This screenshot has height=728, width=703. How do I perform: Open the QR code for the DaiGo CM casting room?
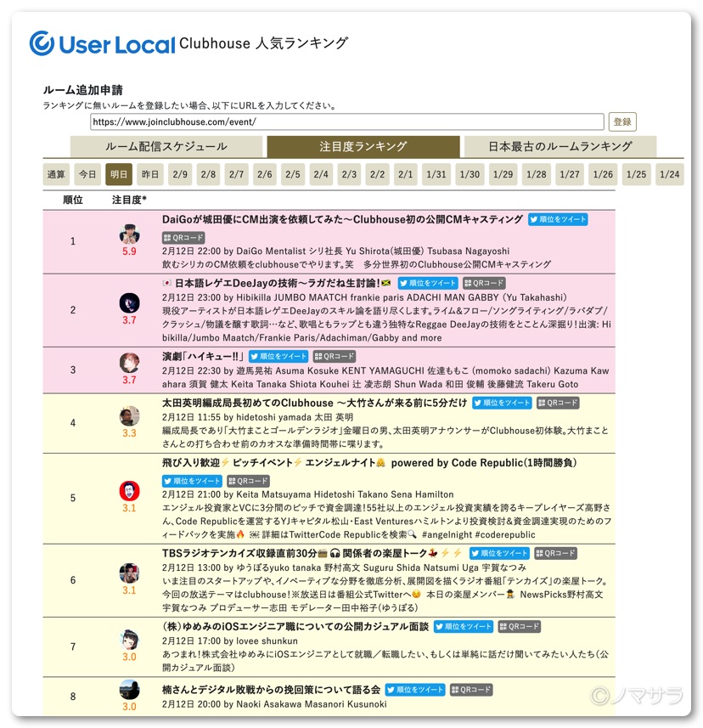pyautogui.click(x=183, y=238)
